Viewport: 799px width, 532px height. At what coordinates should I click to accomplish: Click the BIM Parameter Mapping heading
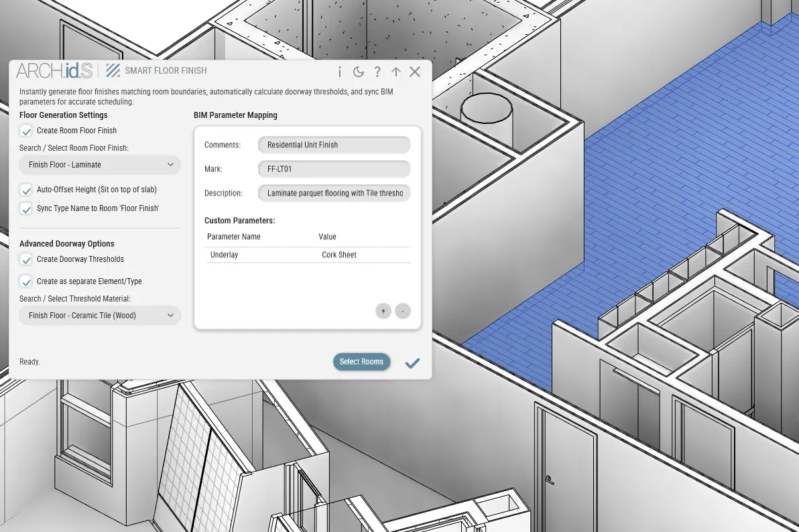pos(235,115)
